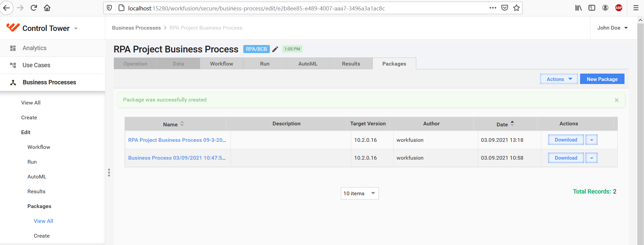Image resolution: width=644 pixels, height=245 pixels.
Task: Click the browser forward arrow
Action: (20, 8)
